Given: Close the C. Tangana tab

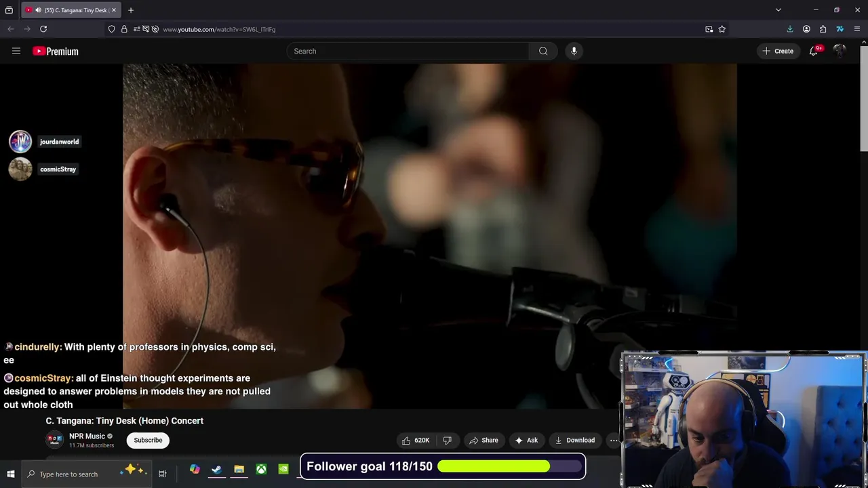Looking at the screenshot, I should coord(114,10).
